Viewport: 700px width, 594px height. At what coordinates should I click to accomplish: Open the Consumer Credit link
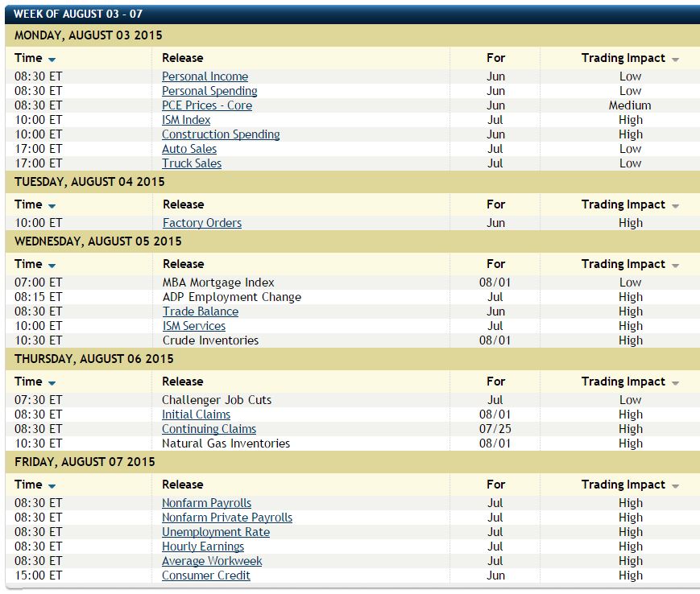tap(205, 575)
